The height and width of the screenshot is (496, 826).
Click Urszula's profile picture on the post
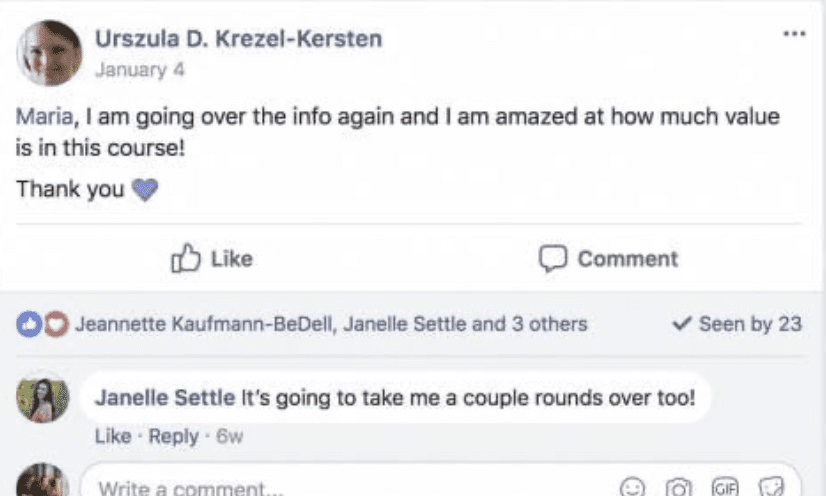(x=49, y=53)
